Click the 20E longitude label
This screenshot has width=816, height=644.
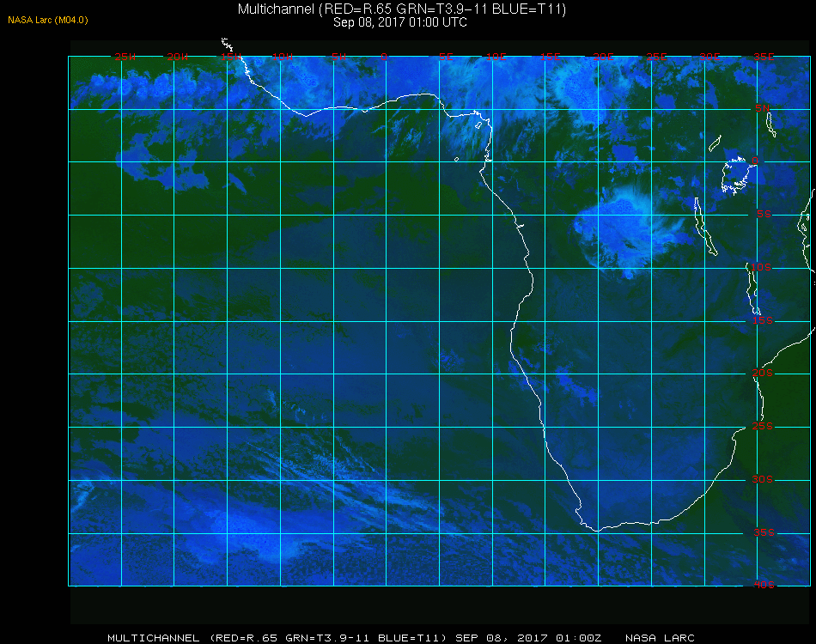[x=603, y=57]
